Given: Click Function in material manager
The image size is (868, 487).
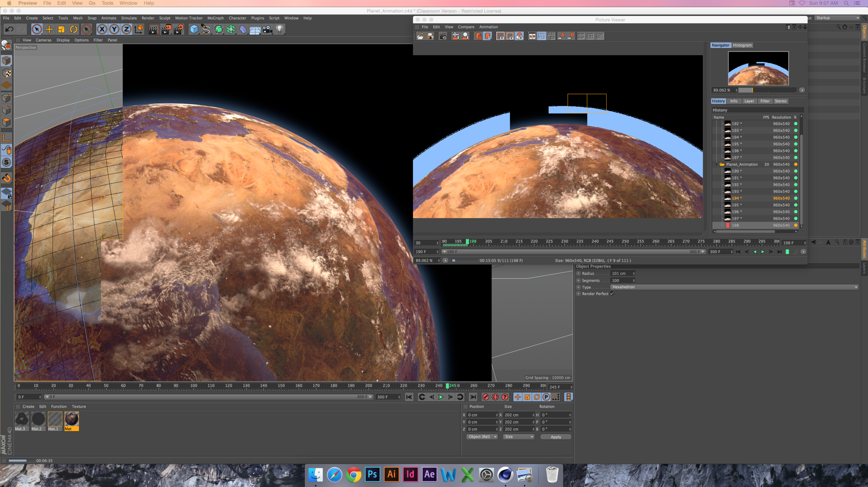Looking at the screenshot, I should (x=59, y=407).
